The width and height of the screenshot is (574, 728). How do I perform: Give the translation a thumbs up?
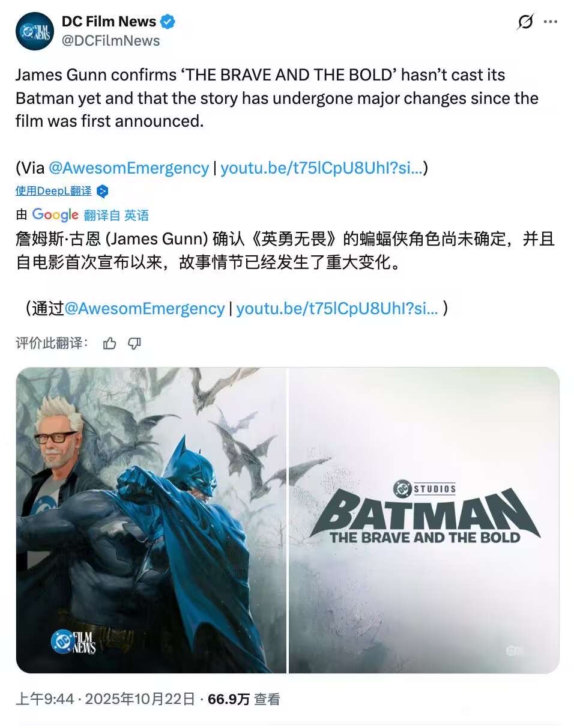tap(110, 343)
